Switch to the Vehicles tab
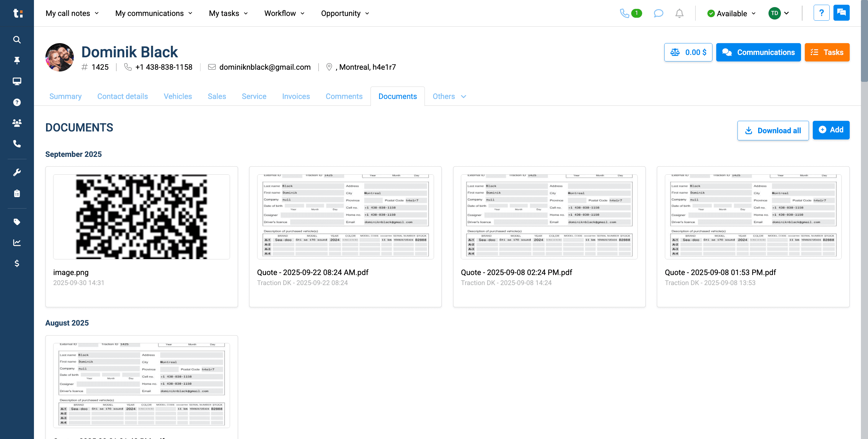The height and width of the screenshot is (439, 868). 178,96
